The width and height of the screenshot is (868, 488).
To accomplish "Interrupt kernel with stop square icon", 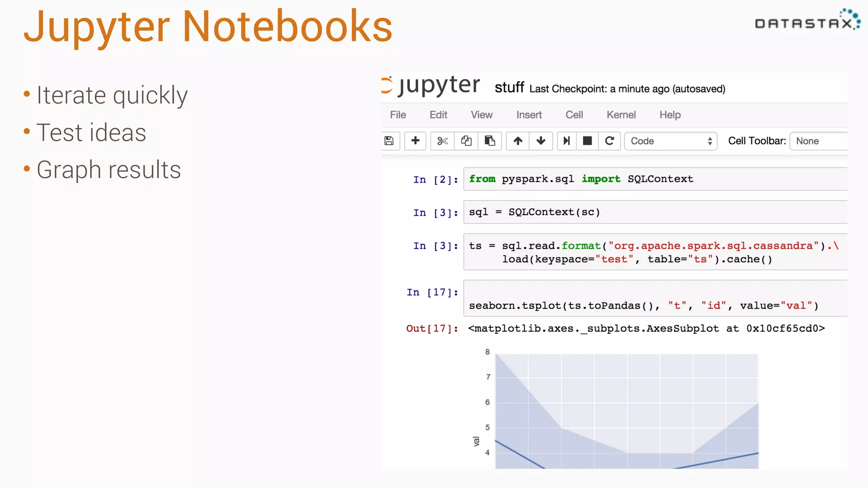I will pos(587,141).
